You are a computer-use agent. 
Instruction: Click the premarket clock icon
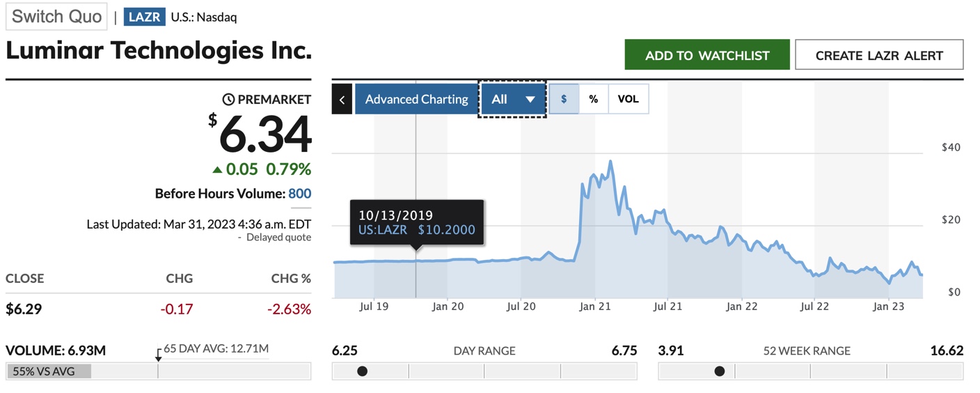click(228, 100)
